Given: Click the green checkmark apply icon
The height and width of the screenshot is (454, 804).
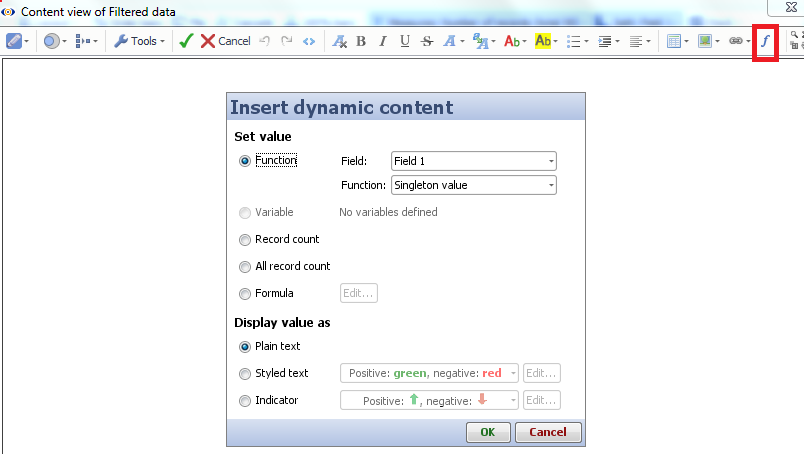Looking at the screenshot, I should [185, 41].
